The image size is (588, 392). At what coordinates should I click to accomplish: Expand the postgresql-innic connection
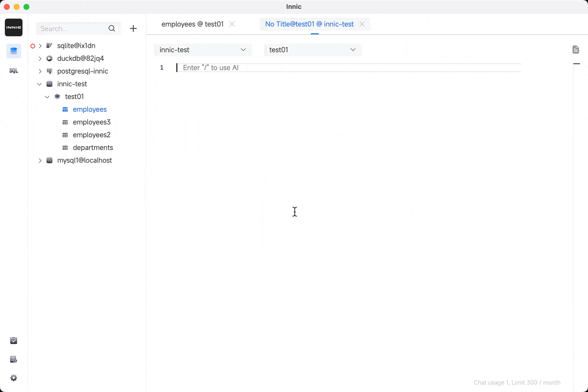click(x=40, y=71)
